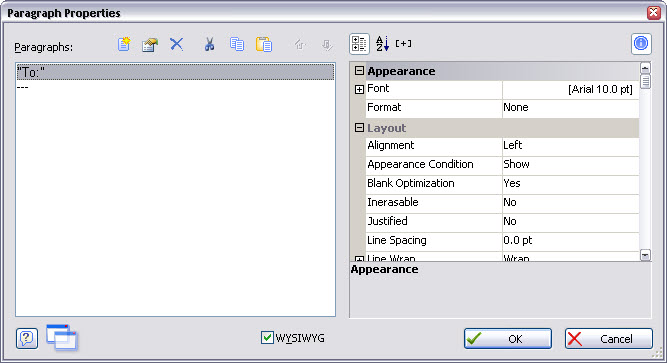Screen dimensions: 667x363
Task: Expand all properties with [+] icon
Action: [x=403, y=43]
